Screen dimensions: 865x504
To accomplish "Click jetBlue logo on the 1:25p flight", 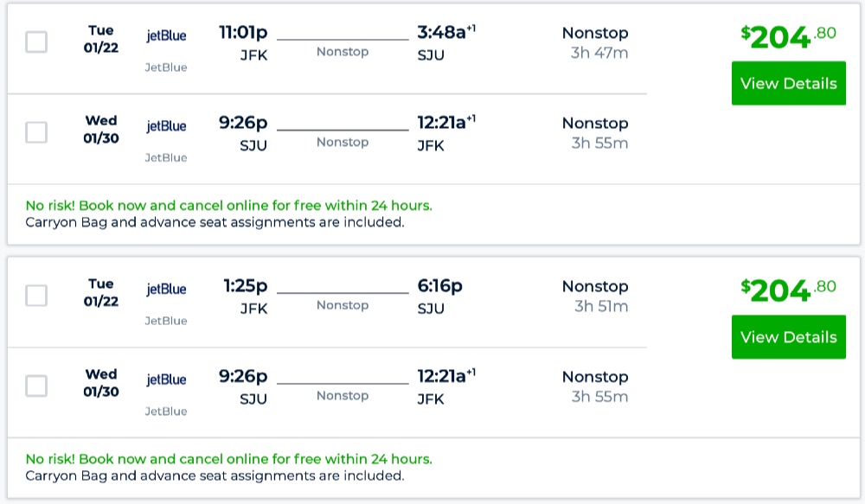I will (x=166, y=290).
